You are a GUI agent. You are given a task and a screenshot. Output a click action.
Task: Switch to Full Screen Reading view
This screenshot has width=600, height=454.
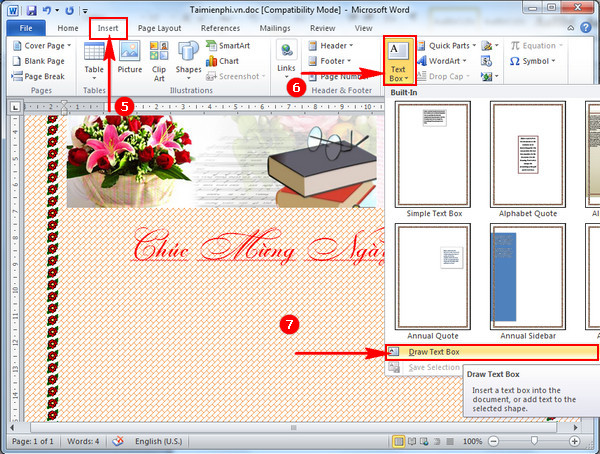pos(414,441)
